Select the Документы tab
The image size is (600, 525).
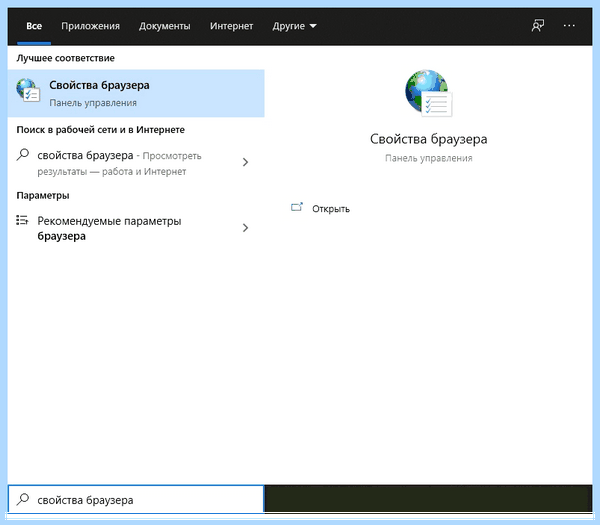[x=165, y=26]
